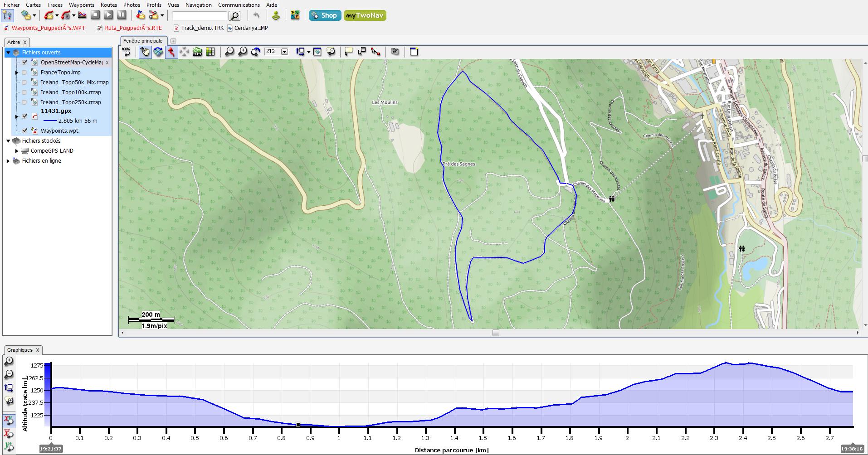
Task: Uncheck the OpenStreetMap-CycleMap layer checkbox
Action: pyautogui.click(x=24, y=63)
